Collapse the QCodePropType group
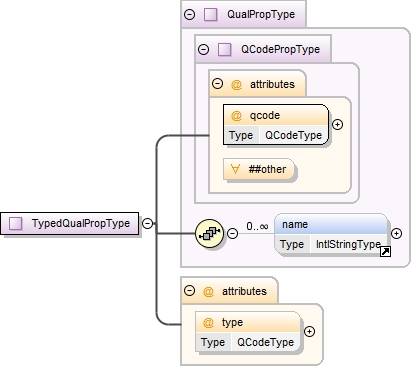The image size is (412, 367). (x=203, y=49)
